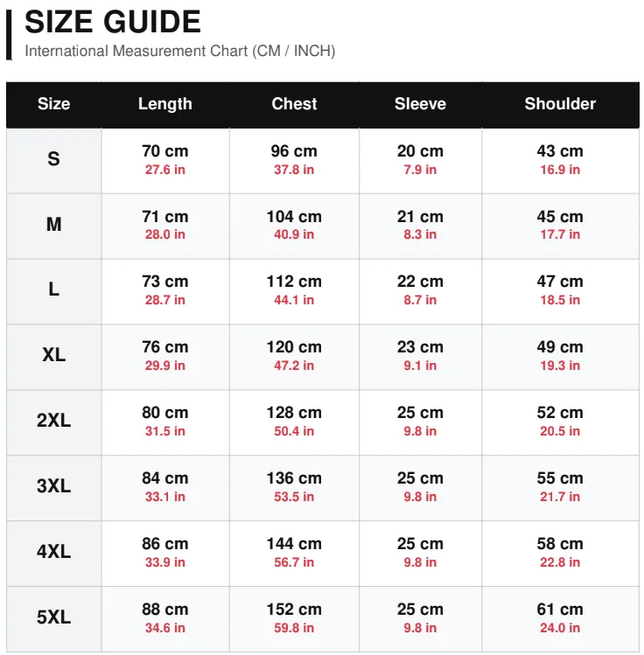Select the 4XL size row label
This screenshot has width=644, height=655.
click(54, 552)
